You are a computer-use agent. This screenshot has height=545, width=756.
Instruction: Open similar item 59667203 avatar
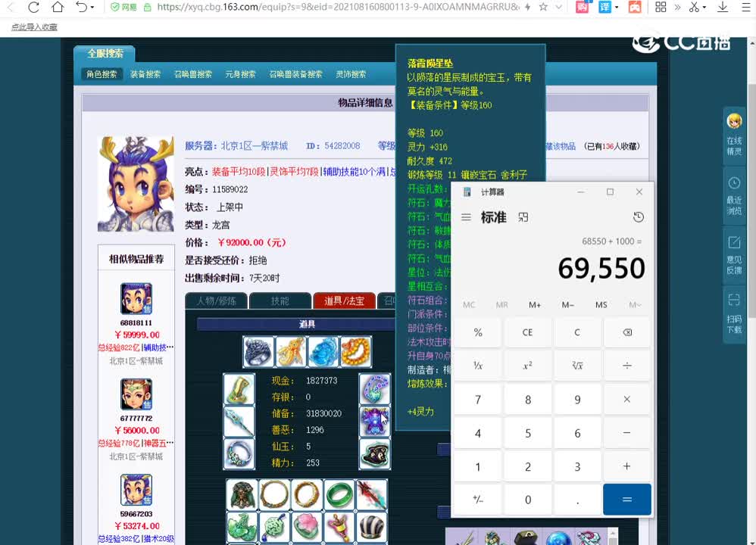pyautogui.click(x=136, y=490)
